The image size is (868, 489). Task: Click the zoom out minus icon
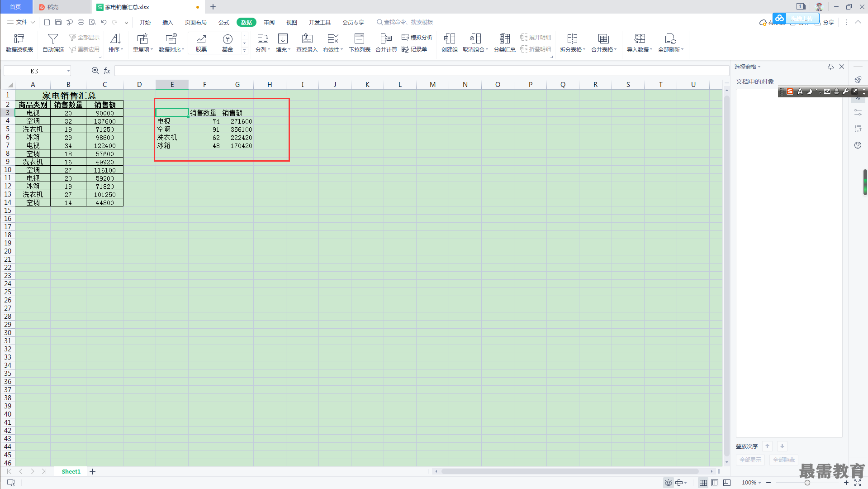point(768,483)
